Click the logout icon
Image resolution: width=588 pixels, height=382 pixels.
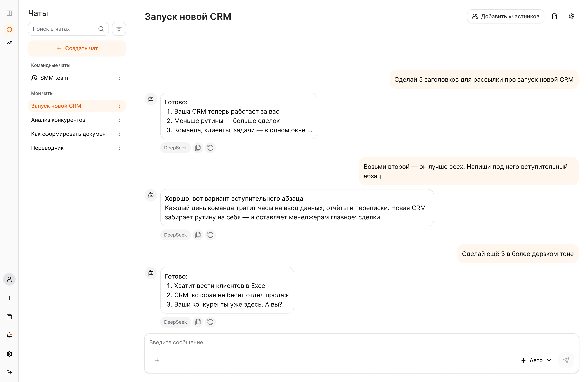pos(9,373)
